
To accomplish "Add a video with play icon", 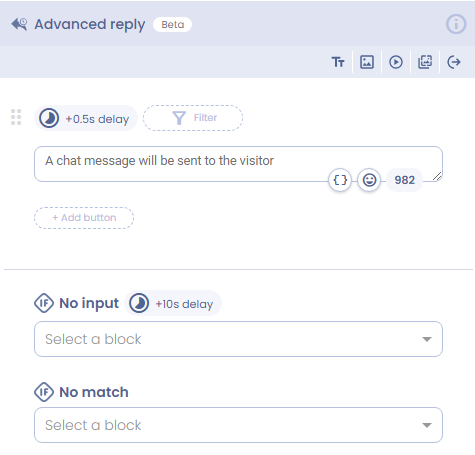I will point(396,62).
